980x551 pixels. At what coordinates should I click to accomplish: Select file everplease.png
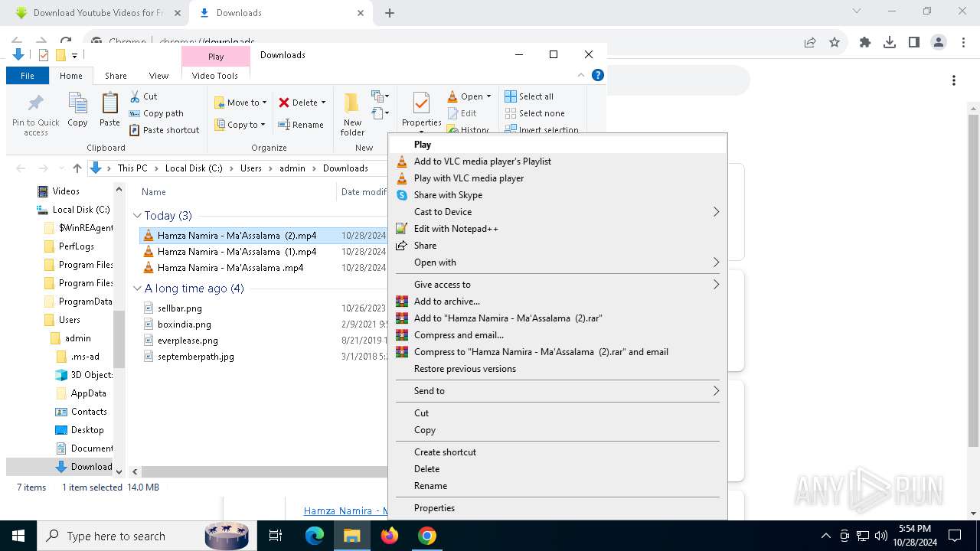tap(188, 341)
